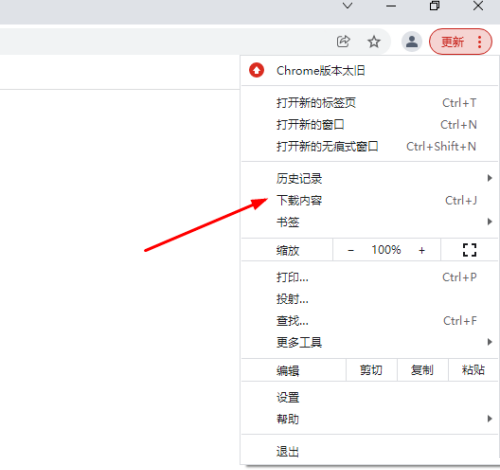Click the fullscreen icon
This screenshot has width=500, height=470.
(x=469, y=250)
